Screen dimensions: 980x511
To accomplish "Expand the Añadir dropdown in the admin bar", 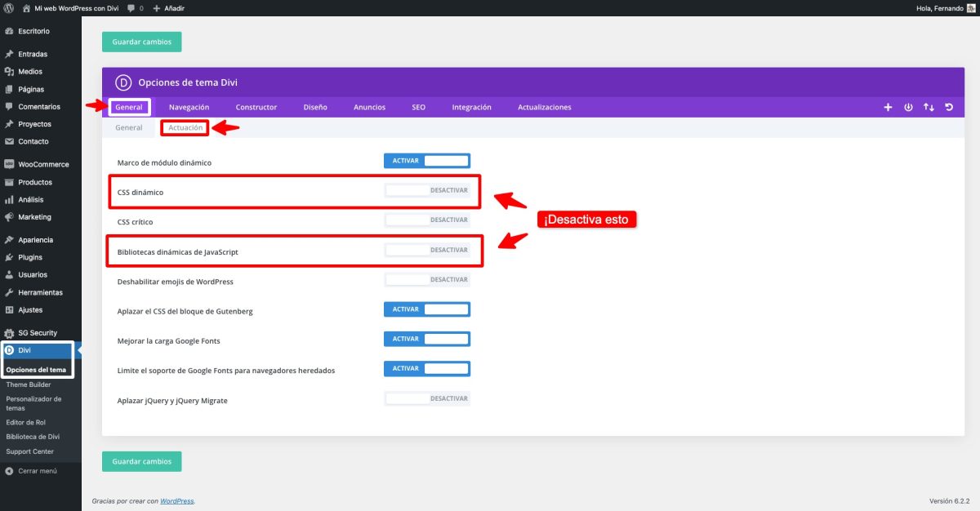I will click(168, 7).
